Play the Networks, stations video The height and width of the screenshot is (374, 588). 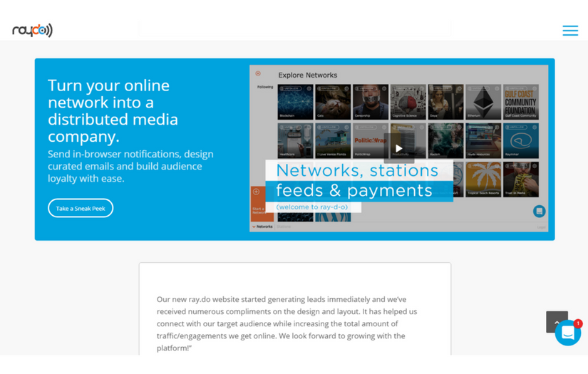pyautogui.click(x=399, y=148)
